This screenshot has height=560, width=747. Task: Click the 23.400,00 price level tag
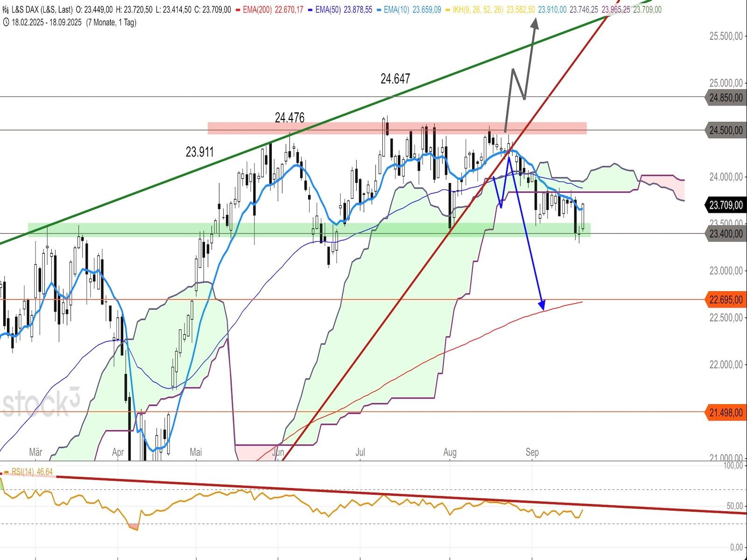tap(725, 234)
